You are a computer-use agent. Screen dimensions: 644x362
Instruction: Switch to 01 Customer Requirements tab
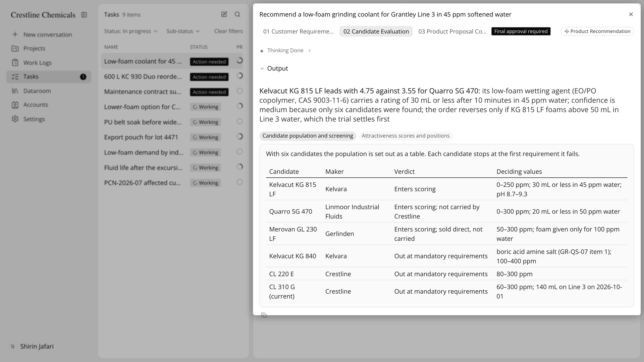pyautogui.click(x=299, y=32)
